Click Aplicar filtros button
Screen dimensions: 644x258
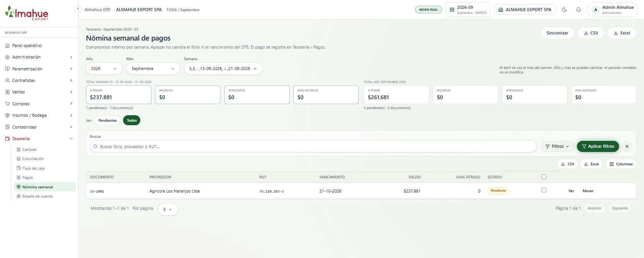[x=598, y=146]
